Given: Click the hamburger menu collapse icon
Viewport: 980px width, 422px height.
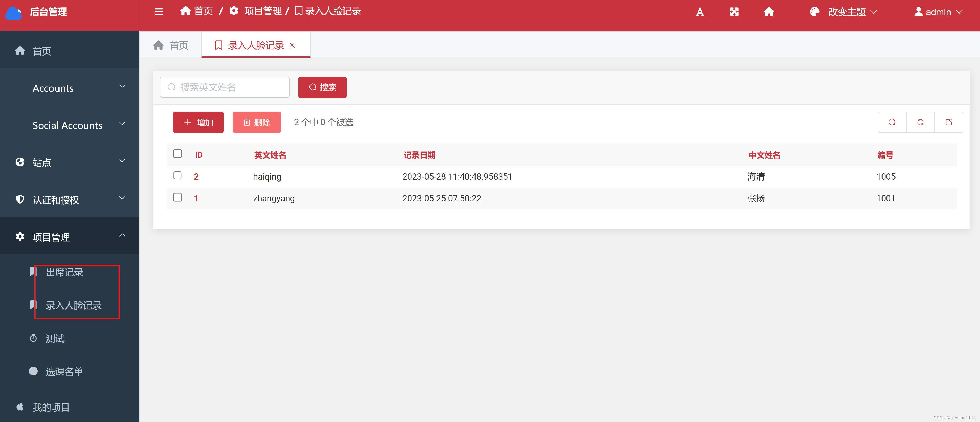Looking at the screenshot, I should [x=159, y=12].
